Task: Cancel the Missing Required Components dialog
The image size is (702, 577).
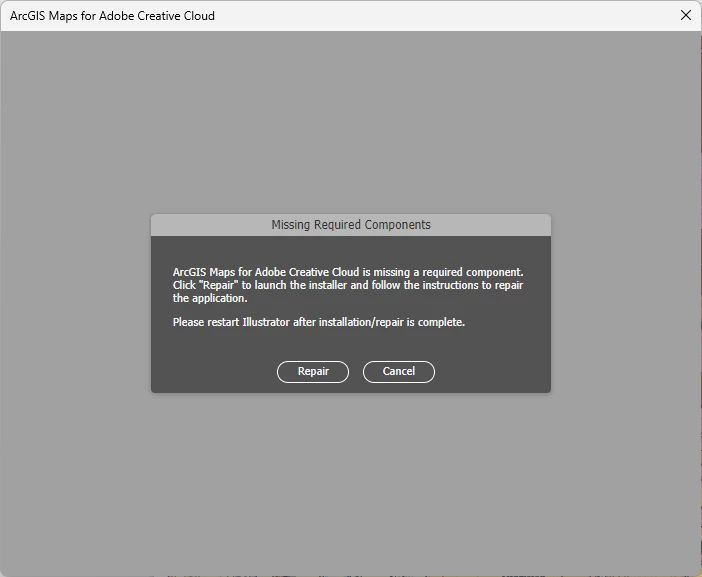Action: pos(398,372)
